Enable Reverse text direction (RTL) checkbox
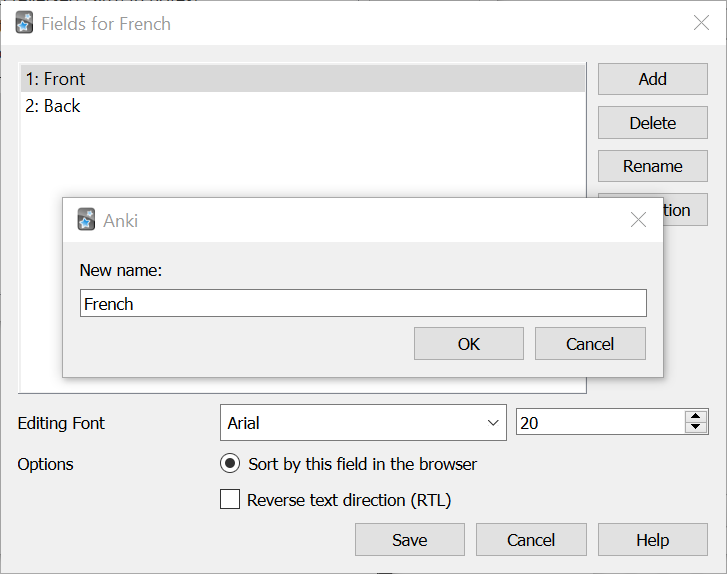 point(230,500)
